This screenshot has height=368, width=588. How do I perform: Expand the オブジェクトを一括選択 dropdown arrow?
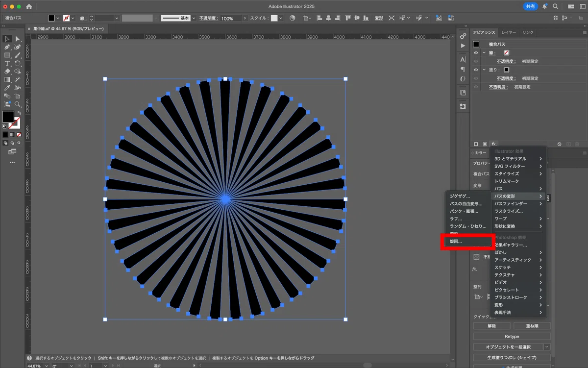coord(546,347)
